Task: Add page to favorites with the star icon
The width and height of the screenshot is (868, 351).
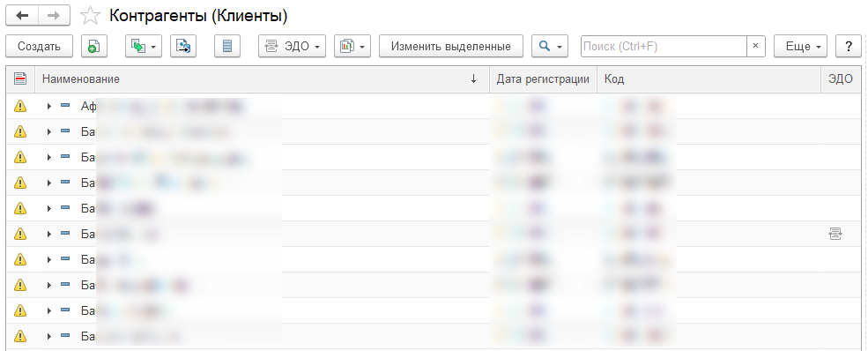Action: pos(90,16)
